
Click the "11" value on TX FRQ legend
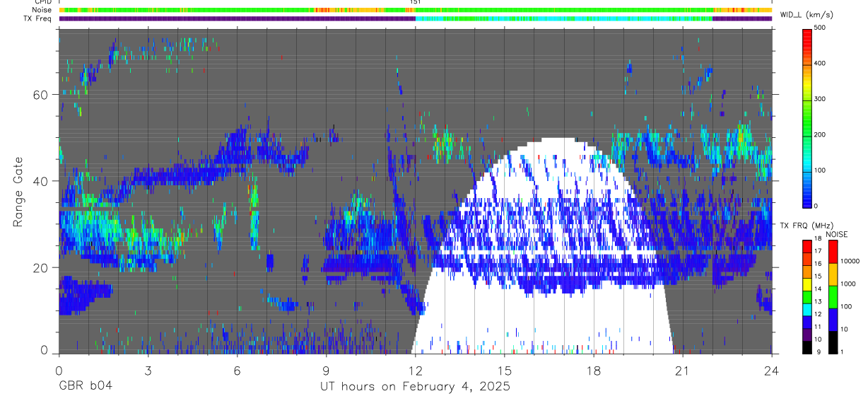819,327
